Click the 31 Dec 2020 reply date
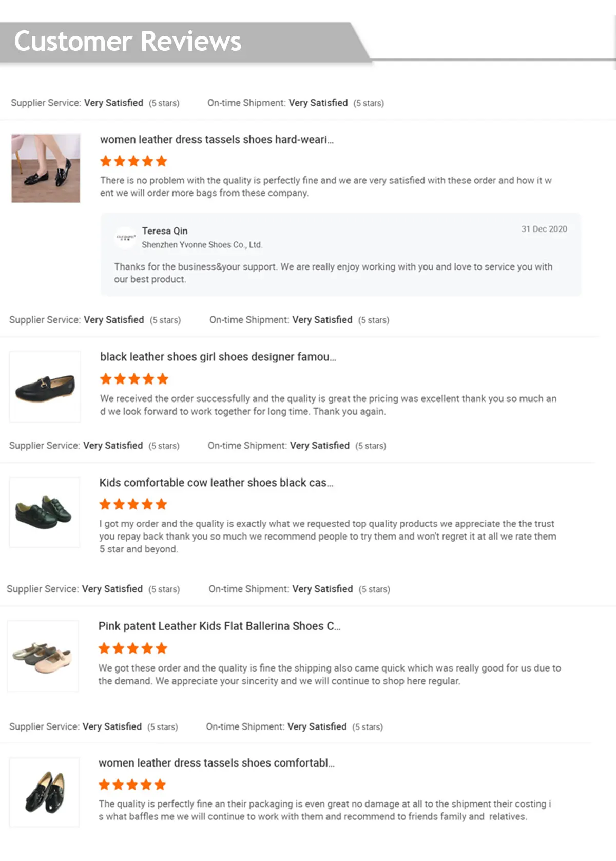The width and height of the screenshot is (616, 861). [x=544, y=229]
